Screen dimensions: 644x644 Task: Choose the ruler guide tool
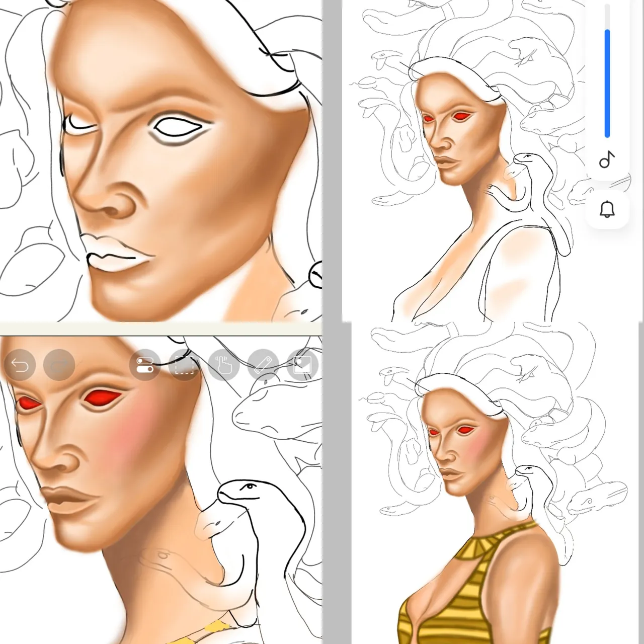263,365
